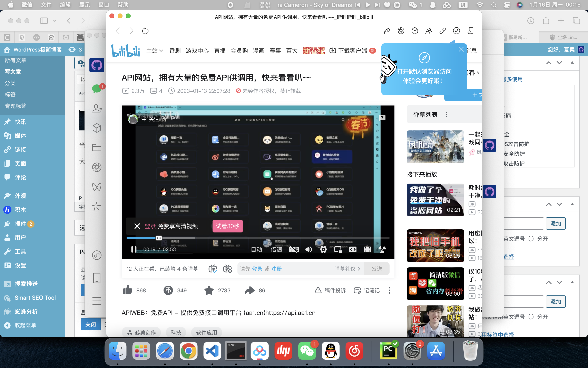Open the 倍速 playback speed menu
Image resolution: width=588 pixels, height=368 pixels.
point(276,249)
